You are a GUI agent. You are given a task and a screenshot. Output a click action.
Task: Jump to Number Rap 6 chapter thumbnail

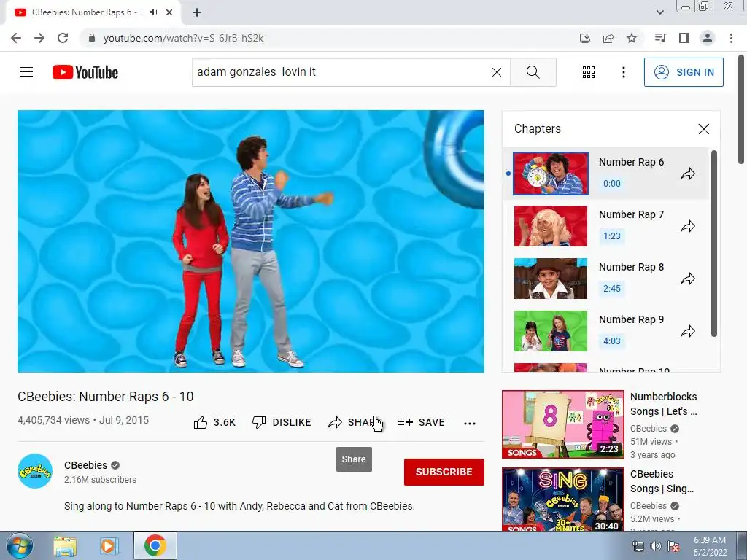551,174
